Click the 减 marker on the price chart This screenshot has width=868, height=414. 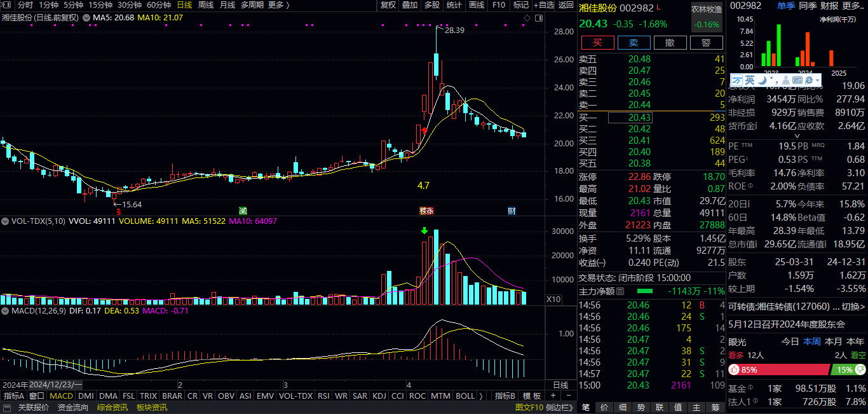(243, 210)
